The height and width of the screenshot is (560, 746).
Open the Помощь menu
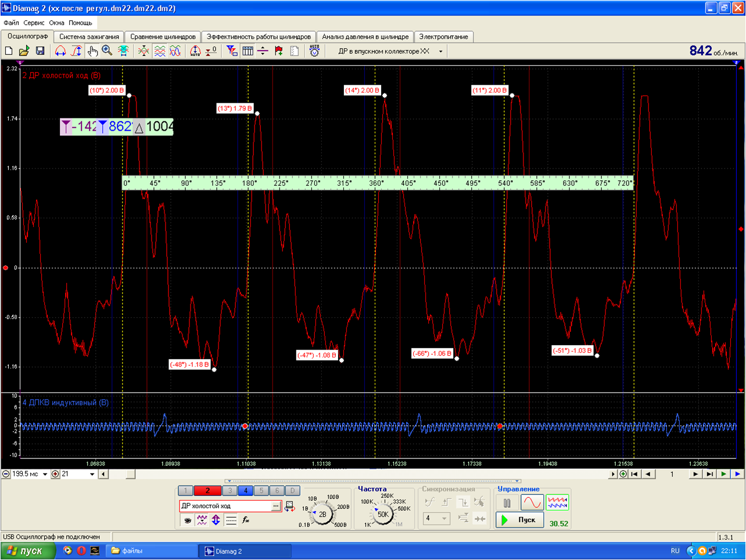coord(80,23)
